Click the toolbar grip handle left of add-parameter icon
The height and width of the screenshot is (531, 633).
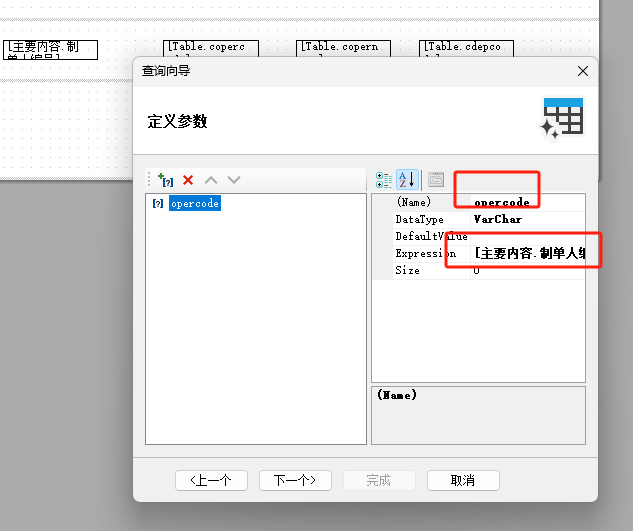coord(149,180)
